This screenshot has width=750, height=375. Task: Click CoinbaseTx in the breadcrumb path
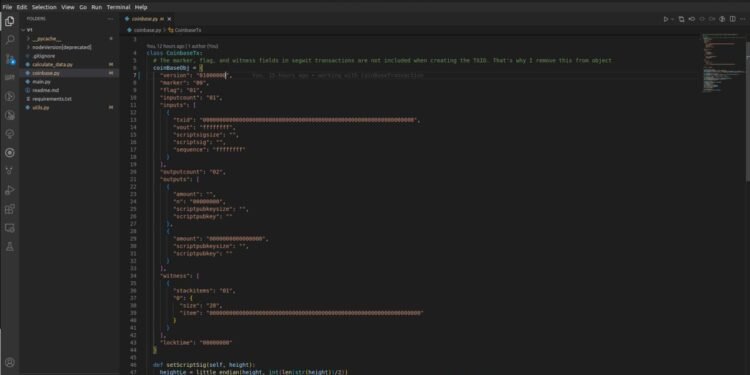click(188, 30)
